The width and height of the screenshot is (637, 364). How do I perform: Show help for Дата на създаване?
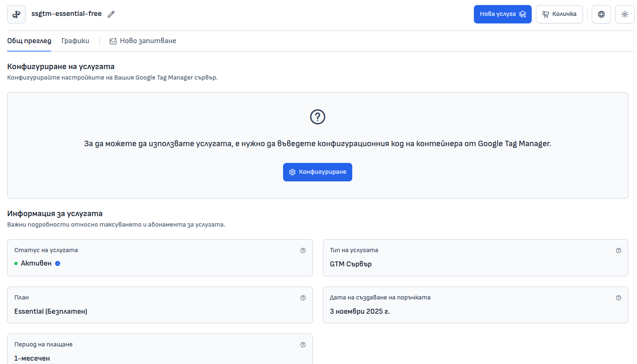click(x=618, y=298)
